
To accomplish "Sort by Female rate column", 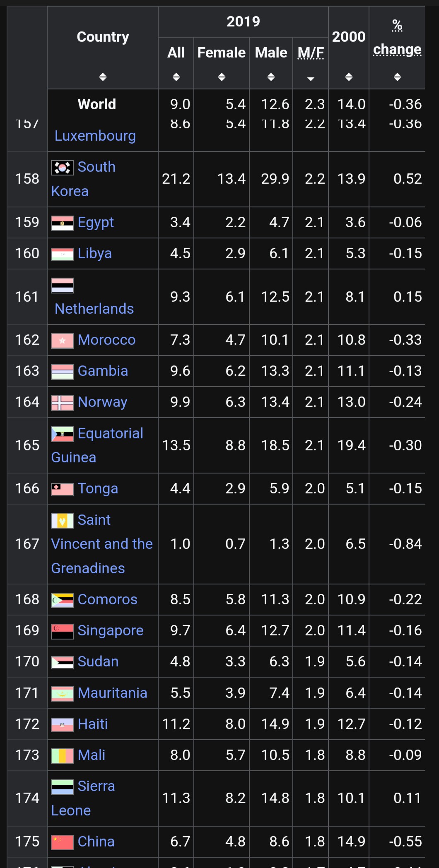I will point(222,77).
